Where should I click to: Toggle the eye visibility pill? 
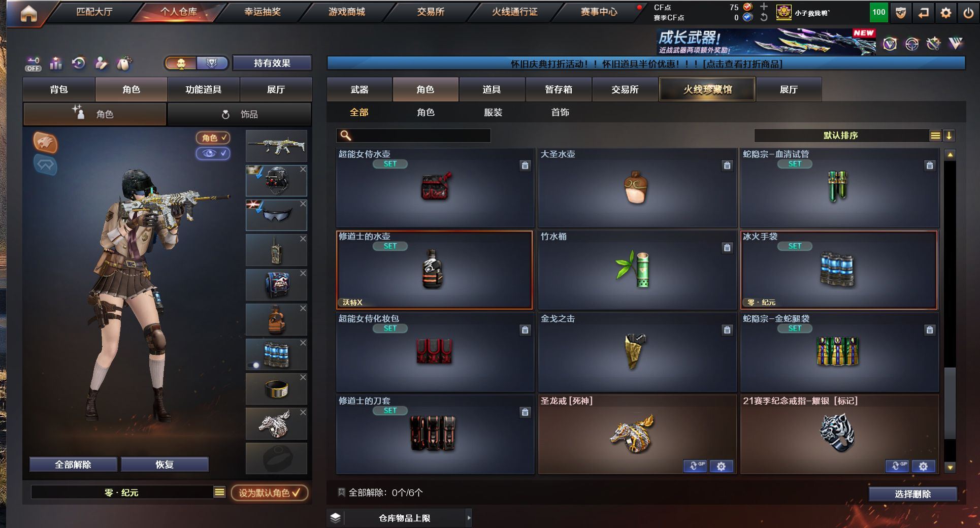click(x=213, y=153)
